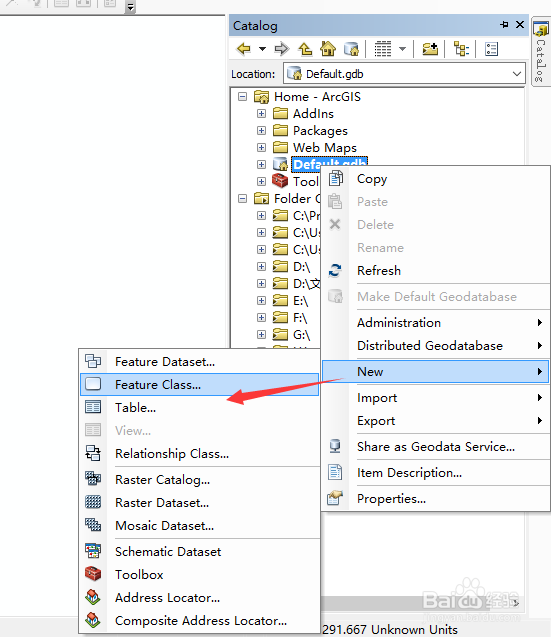This screenshot has height=637, width=551.
Task: Expand the Packages folder
Action: tap(261, 131)
